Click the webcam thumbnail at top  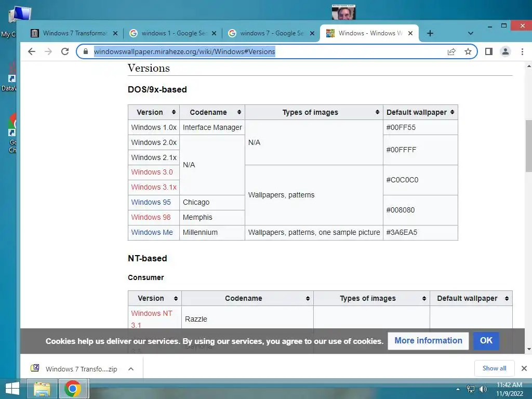[343, 12]
